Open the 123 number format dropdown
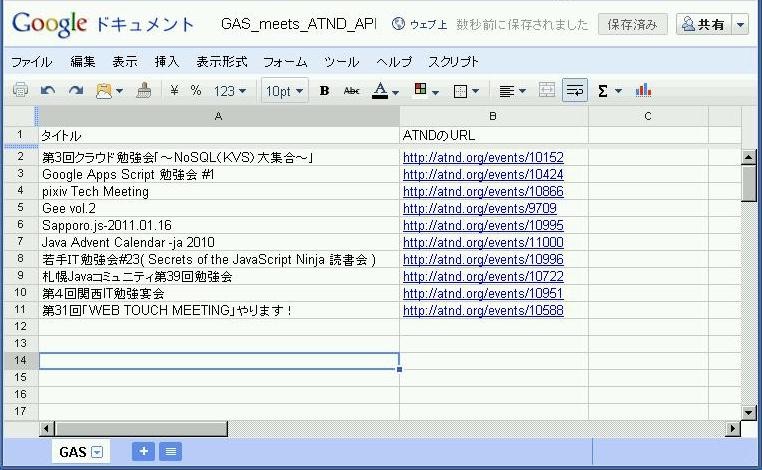 click(230, 91)
